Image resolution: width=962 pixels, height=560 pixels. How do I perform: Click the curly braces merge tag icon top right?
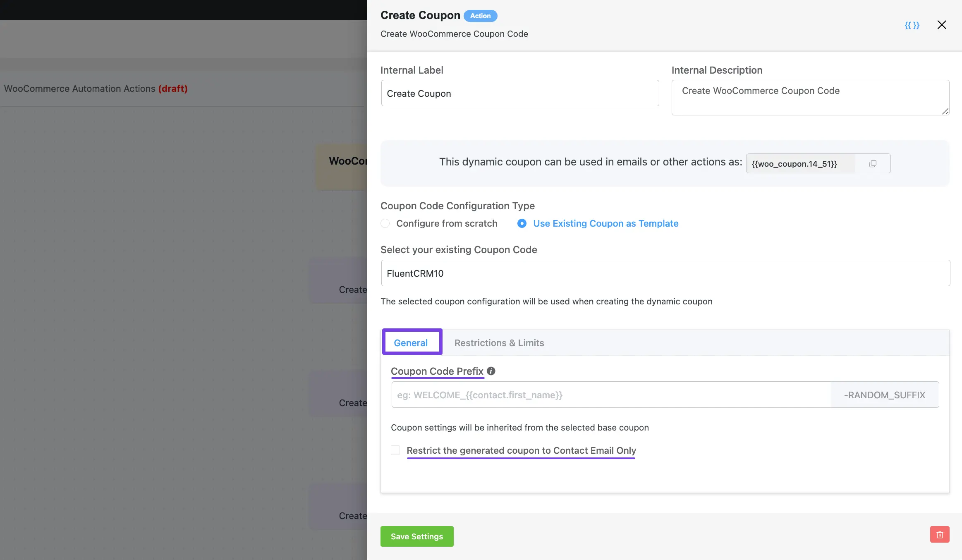pyautogui.click(x=912, y=25)
